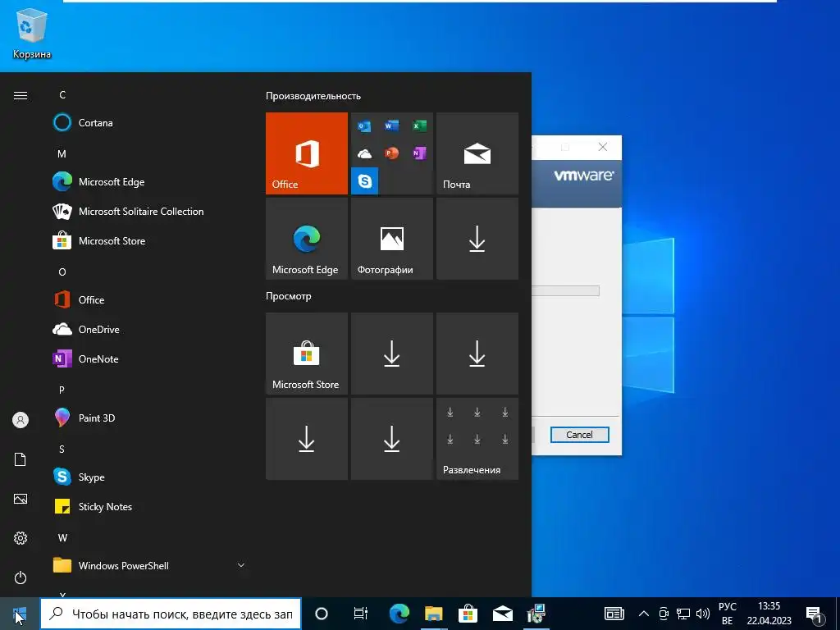The width and height of the screenshot is (840, 630).
Task: Open the Microsoft Store tile
Action: [x=307, y=354]
